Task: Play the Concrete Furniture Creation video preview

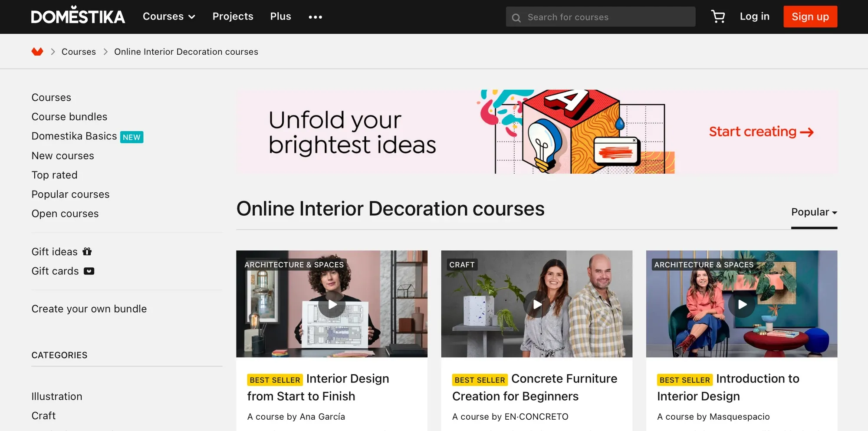Action: point(537,304)
